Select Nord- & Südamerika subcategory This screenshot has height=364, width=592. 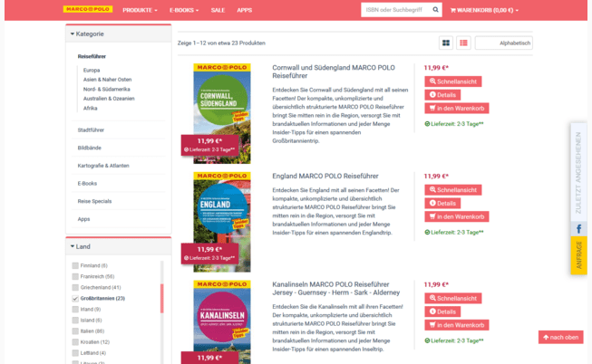point(107,89)
